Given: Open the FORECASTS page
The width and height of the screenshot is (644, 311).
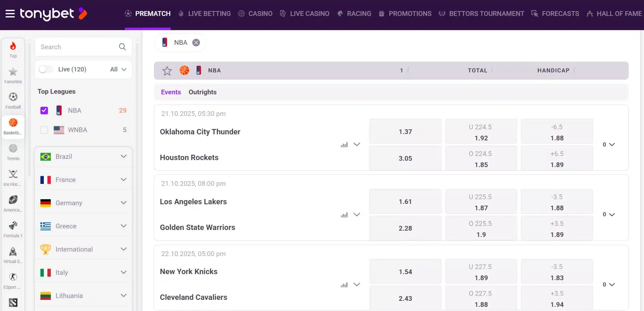Looking at the screenshot, I should tap(555, 14).
